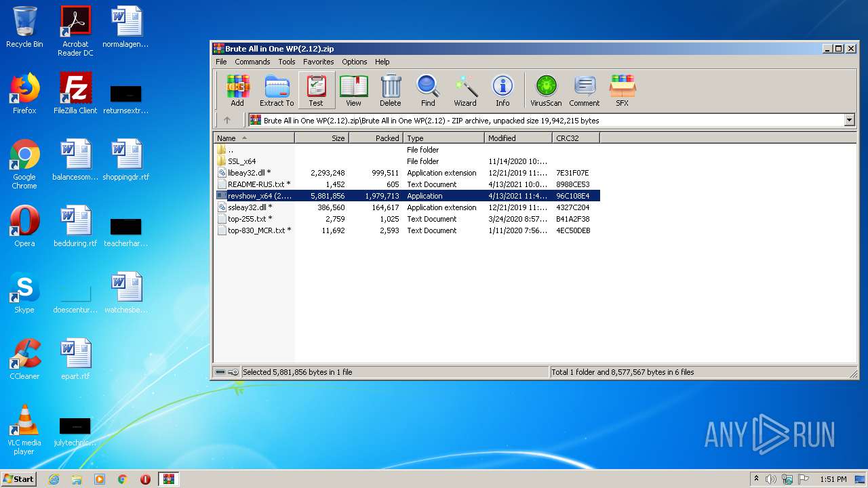The image size is (868, 488).
Task: Open Recycle Bin desktop icon
Action: coord(24,27)
